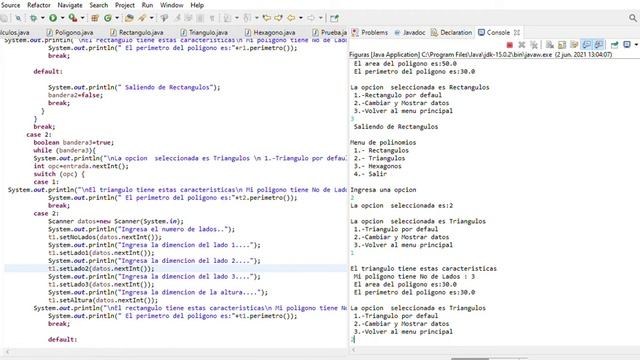Open the Refactor menu
The width and height of the screenshot is (640, 360).
pos(39,5)
